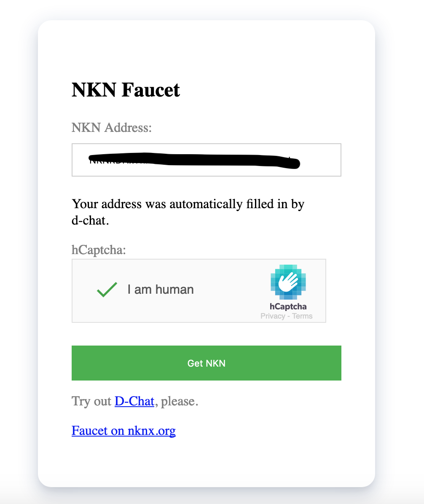Viewport: 424px width, 504px height.
Task: Focus the NKN Address input field
Action: tap(207, 160)
